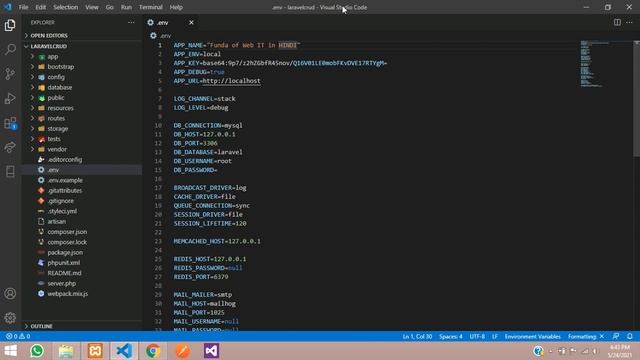Open the Run and Debug view

click(x=10, y=98)
